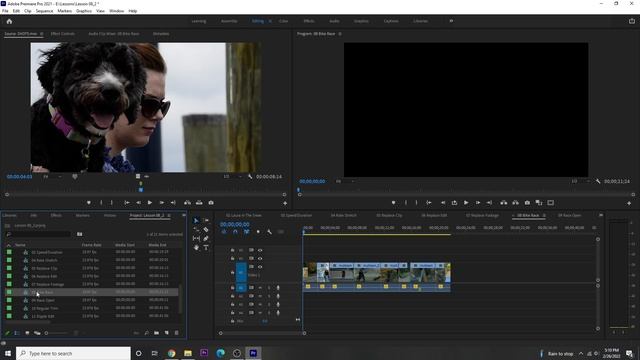The width and height of the screenshot is (640, 360).
Task: Open Source Monitor zoom level Fit dropdown
Action: point(53,177)
